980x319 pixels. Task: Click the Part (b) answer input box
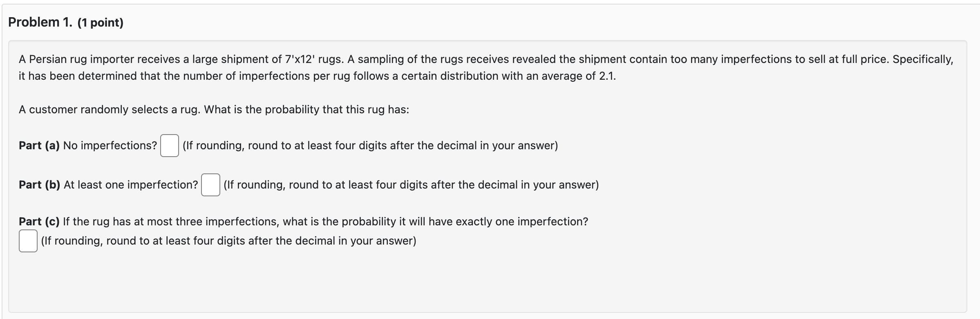pos(210,185)
